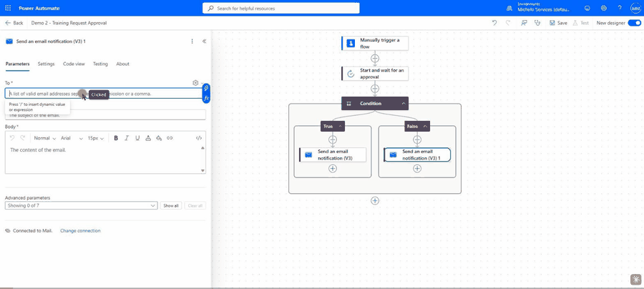Viewport: 644px width, 289px height.
Task: Go back using the Back button
Action: pos(14,23)
